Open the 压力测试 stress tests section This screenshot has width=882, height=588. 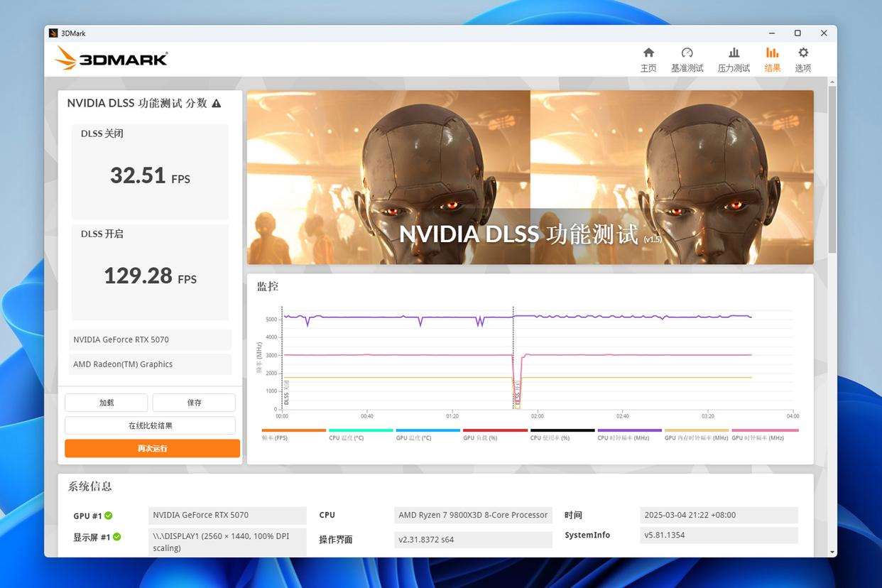[x=734, y=60]
